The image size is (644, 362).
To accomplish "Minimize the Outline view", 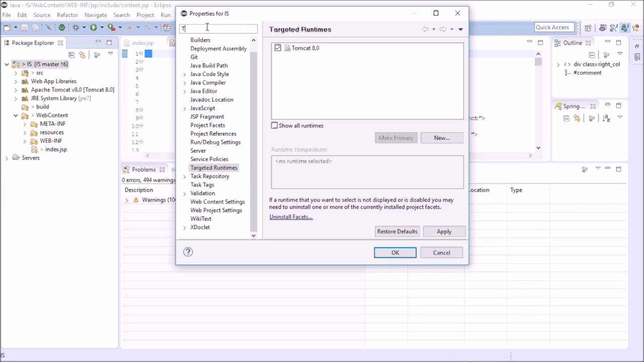I will (x=608, y=42).
